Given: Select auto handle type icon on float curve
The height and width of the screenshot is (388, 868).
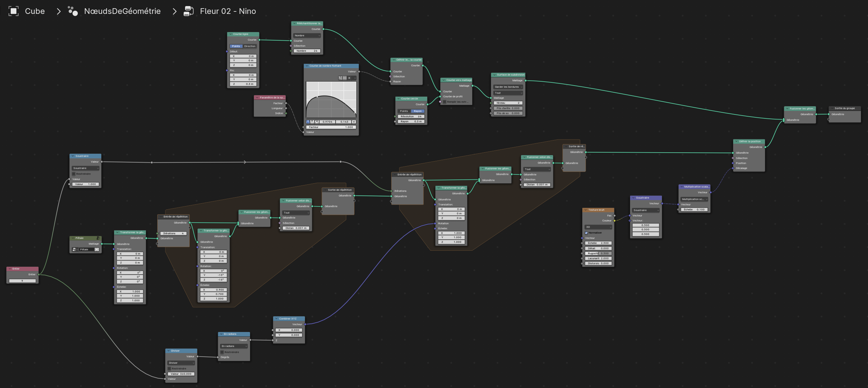Looking at the screenshot, I should (x=308, y=122).
